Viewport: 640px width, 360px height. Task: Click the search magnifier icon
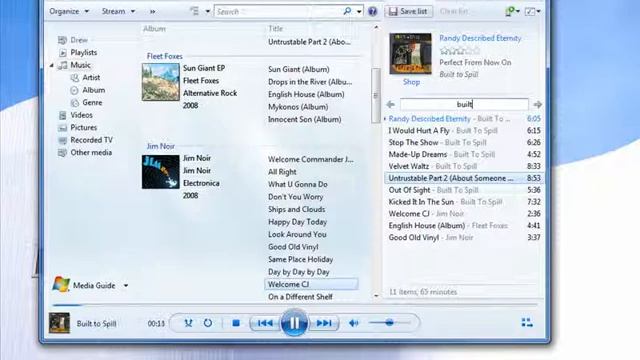tap(347, 11)
